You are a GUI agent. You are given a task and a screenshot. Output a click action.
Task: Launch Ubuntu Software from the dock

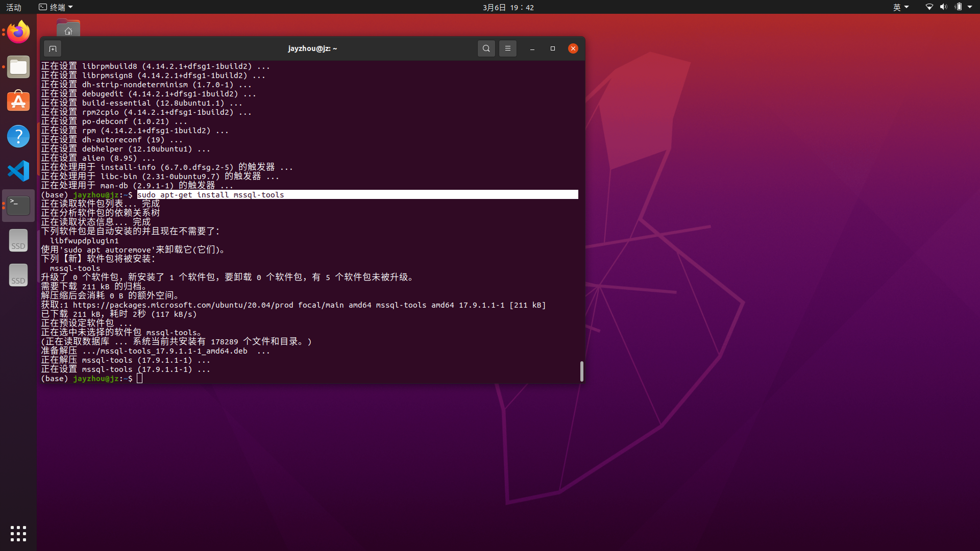pos(18,102)
